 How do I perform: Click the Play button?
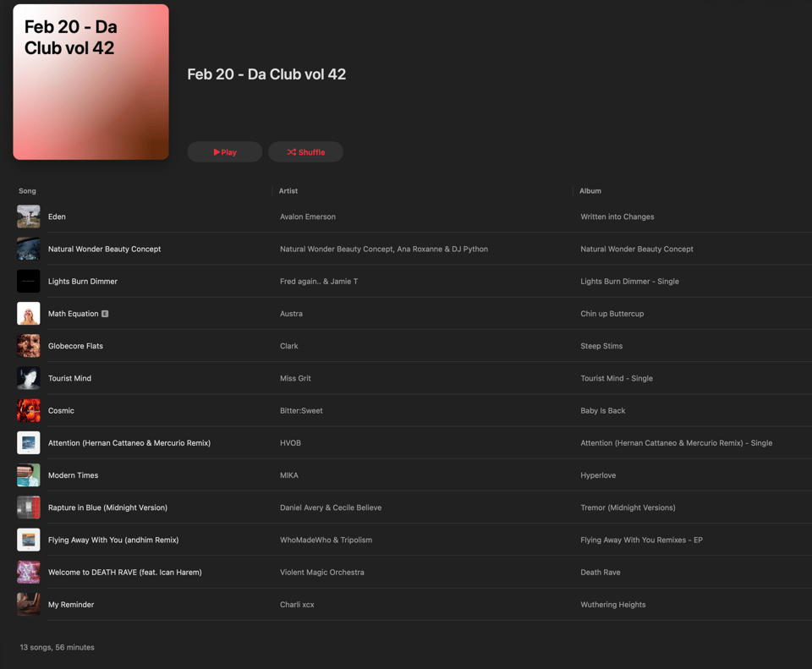pos(224,151)
